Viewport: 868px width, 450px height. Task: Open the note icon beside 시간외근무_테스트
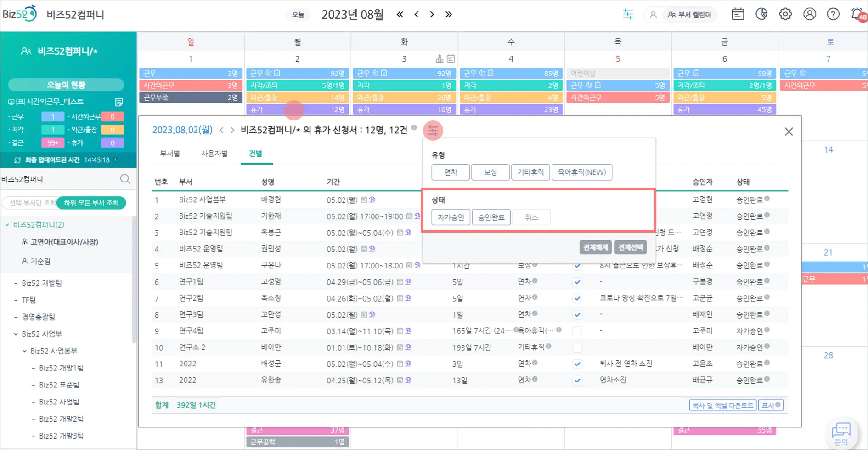click(x=119, y=102)
